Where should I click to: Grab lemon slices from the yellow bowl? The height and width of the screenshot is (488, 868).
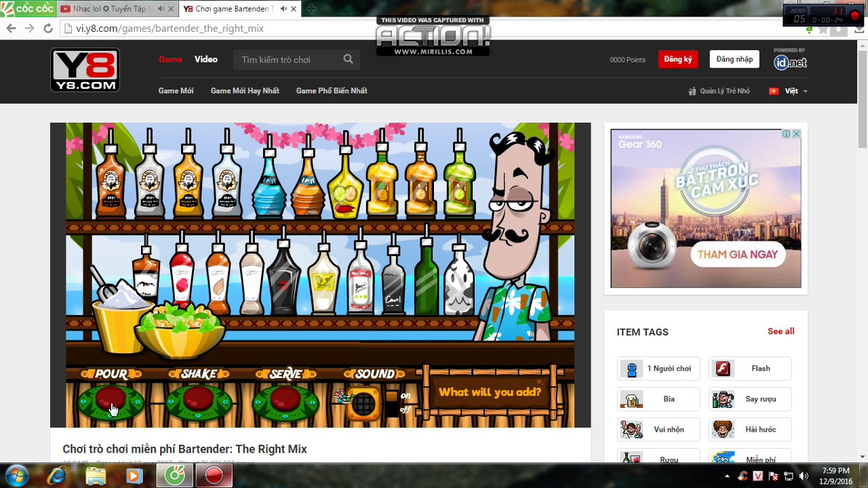(x=180, y=331)
